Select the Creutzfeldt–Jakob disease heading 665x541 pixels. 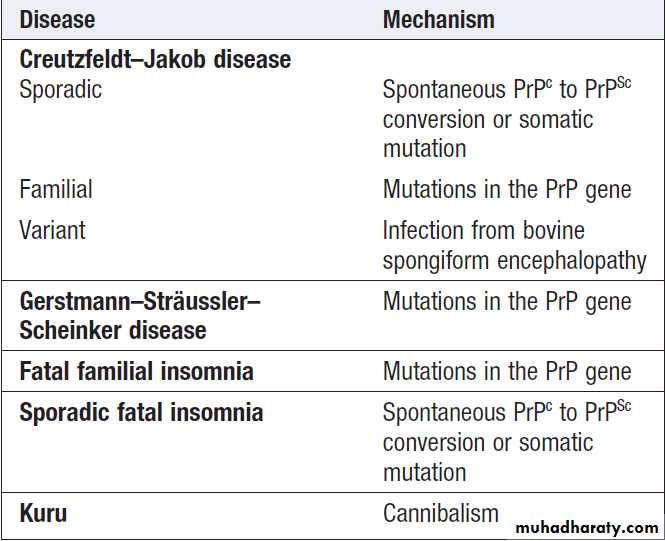pos(155,60)
